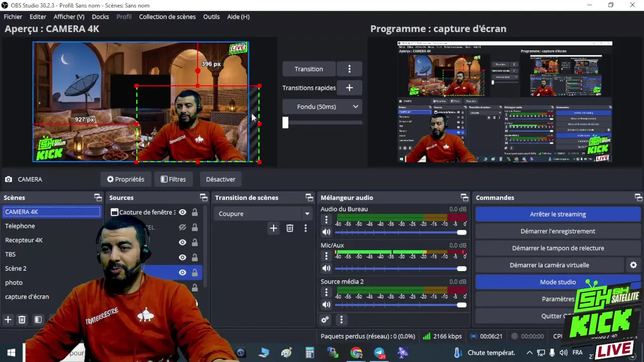
Task: Open Telegram from the taskbar
Action: (x=379, y=353)
